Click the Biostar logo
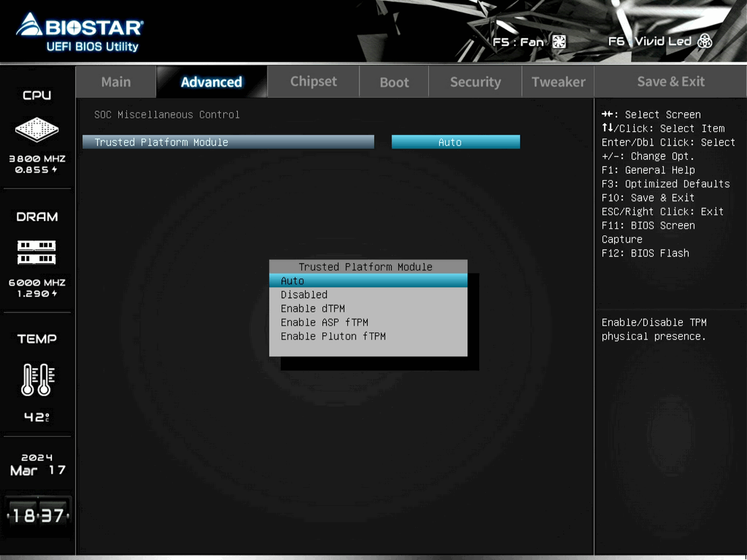The height and width of the screenshot is (560, 747). point(79,26)
